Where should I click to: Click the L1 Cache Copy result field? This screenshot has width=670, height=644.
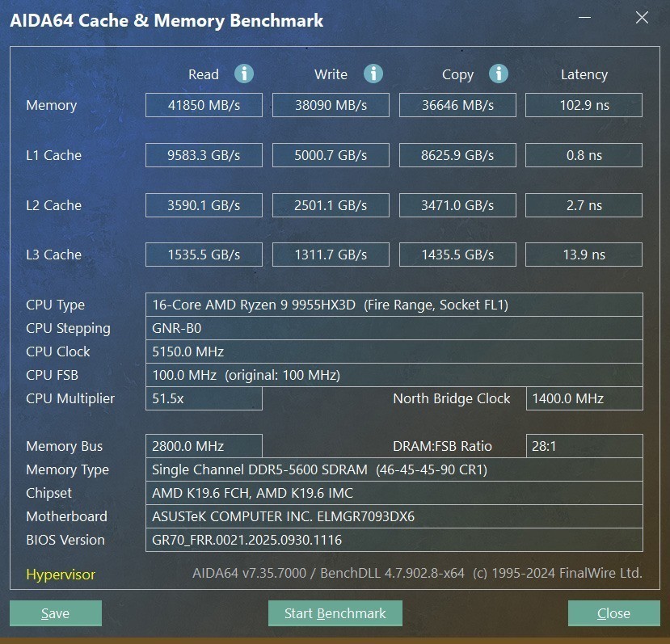pos(457,155)
